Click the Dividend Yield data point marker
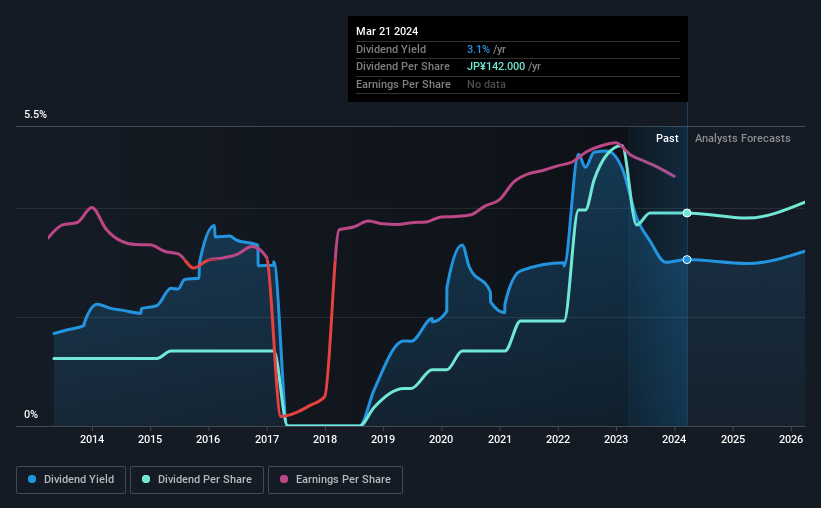Image resolution: width=821 pixels, height=508 pixels. click(687, 259)
